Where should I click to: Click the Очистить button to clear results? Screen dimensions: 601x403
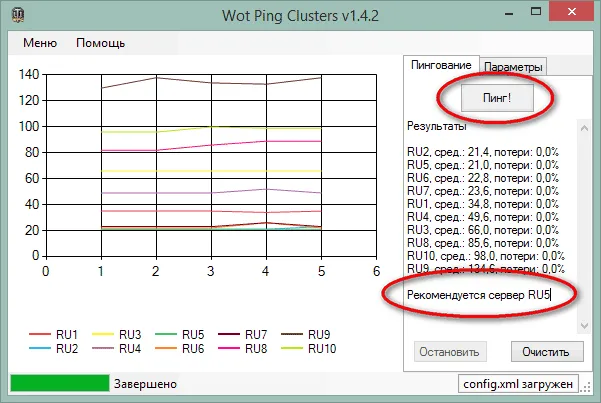click(546, 351)
